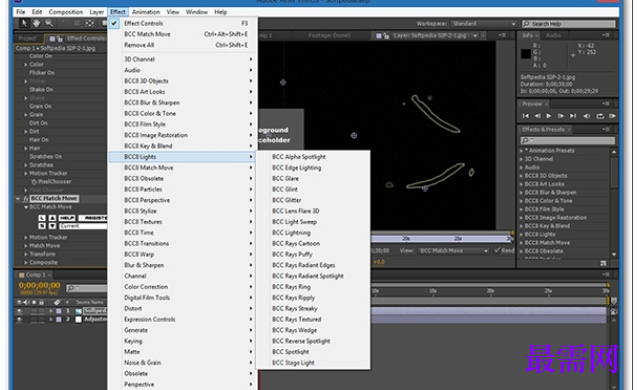
Task: Toggle visibility of layer 2 Adjustment
Action: (19, 319)
